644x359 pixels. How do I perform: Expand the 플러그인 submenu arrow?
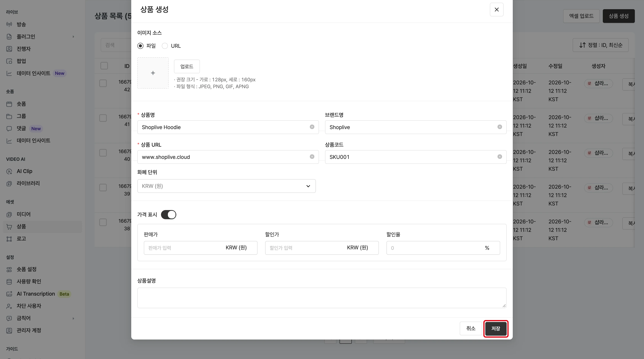click(73, 37)
